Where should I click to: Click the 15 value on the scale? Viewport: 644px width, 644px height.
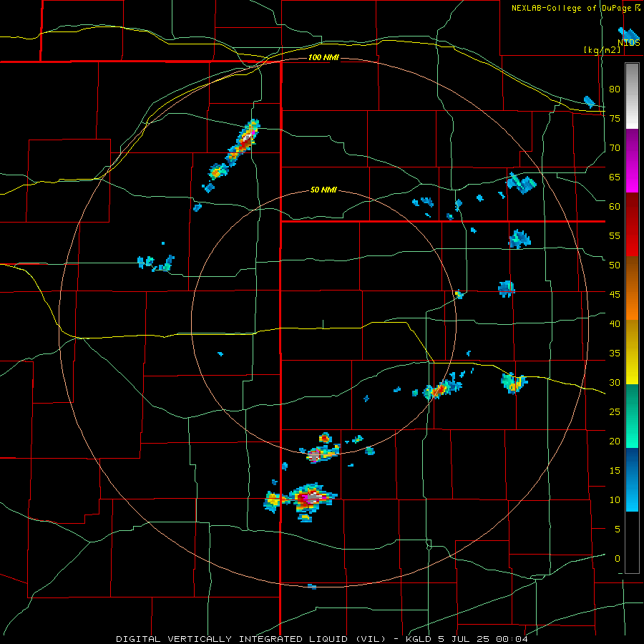point(615,470)
